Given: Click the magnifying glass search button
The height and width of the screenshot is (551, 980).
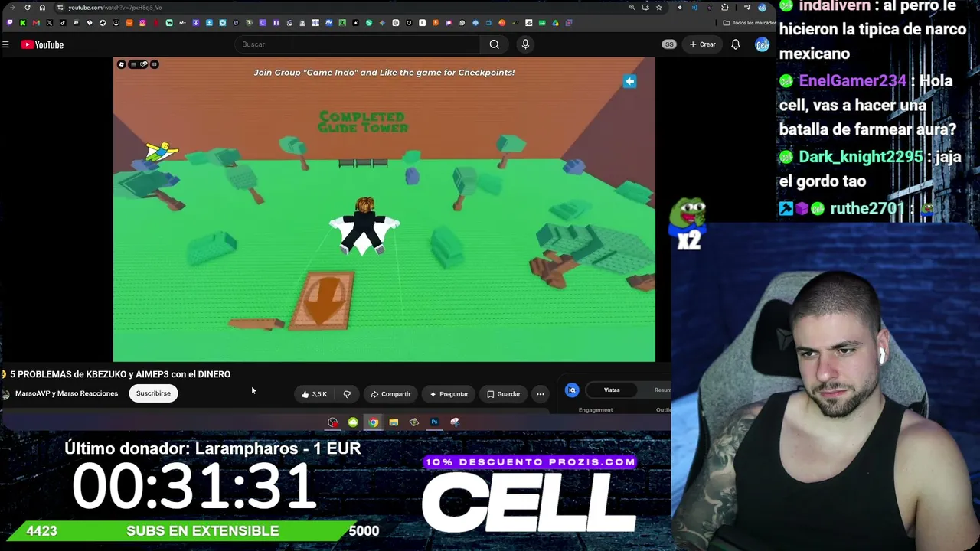Looking at the screenshot, I should (495, 44).
